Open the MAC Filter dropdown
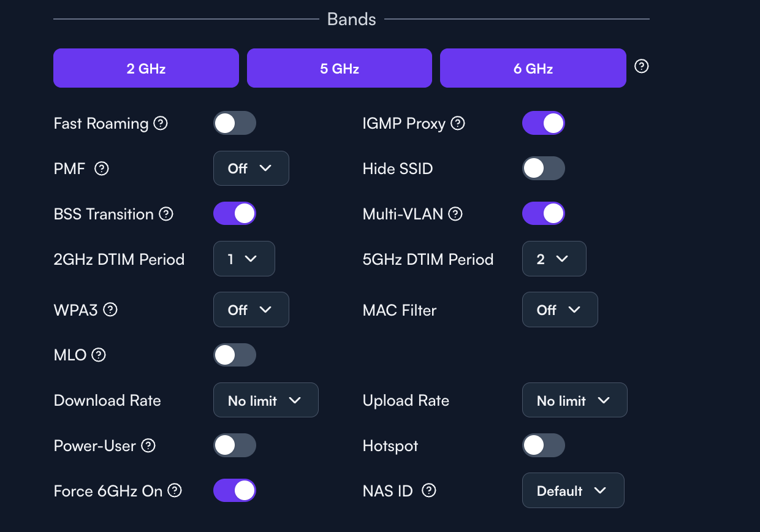This screenshot has width=760, height=532. (560, 310)
